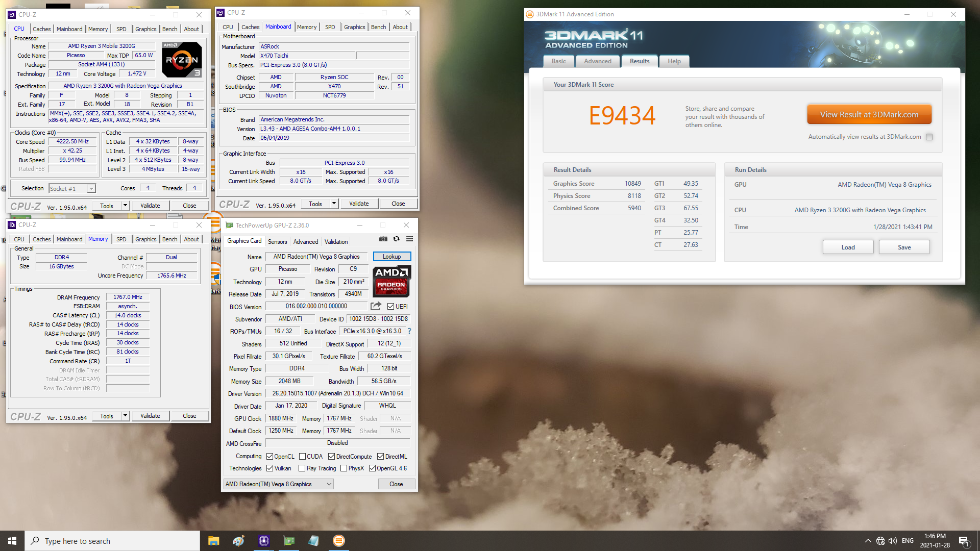Open the Windows Start menu

click(12, 541)
